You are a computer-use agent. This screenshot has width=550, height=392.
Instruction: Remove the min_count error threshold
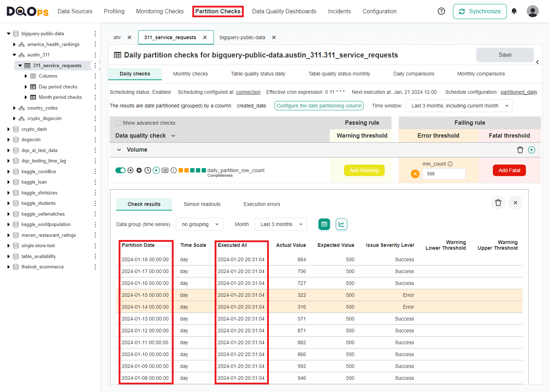point(415,174)
